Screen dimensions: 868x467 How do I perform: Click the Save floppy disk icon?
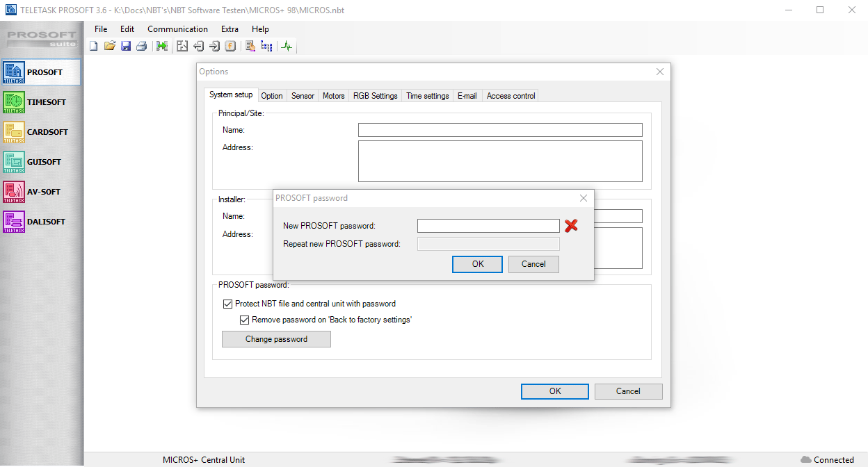tap(126, 47)
